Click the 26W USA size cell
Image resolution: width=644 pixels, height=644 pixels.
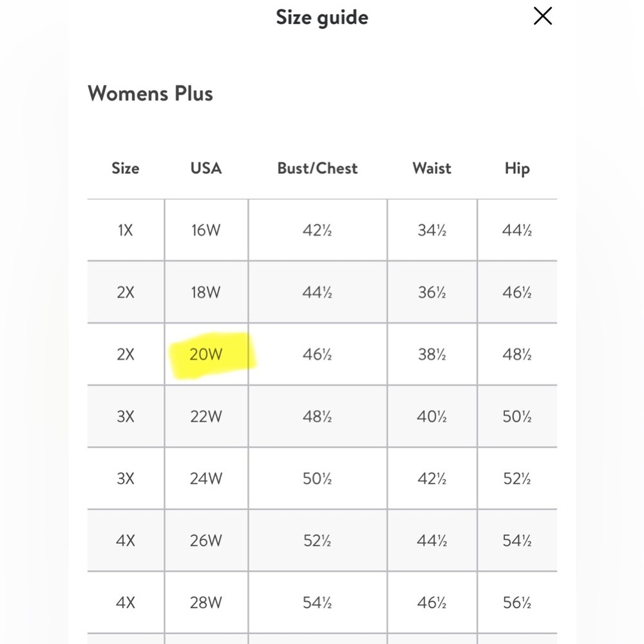pyautogui.click(x=206, y=540)
